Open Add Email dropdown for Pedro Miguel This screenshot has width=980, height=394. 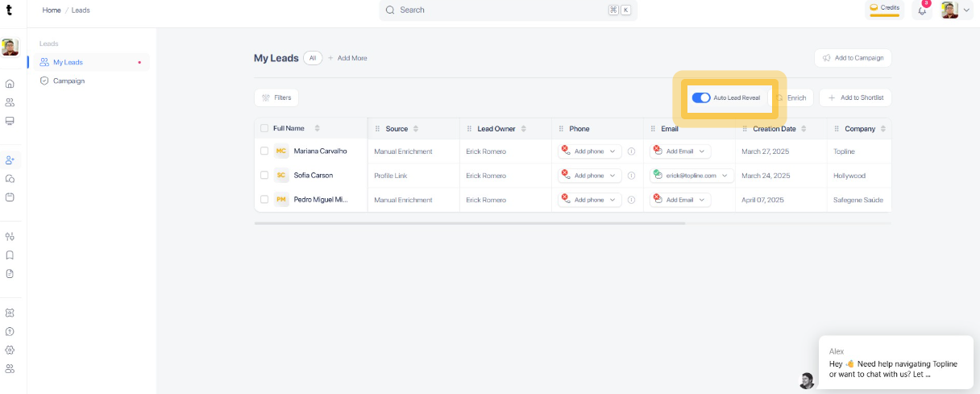click(x=680, y=200)
